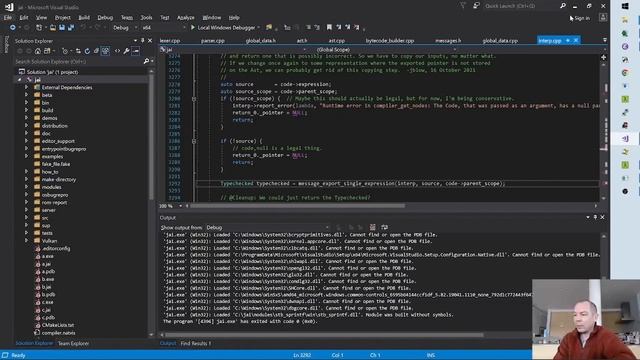Select the compiler.natvis file
Image resolution: width=640 pixels, height=360 pixels.
coord(58,333)
